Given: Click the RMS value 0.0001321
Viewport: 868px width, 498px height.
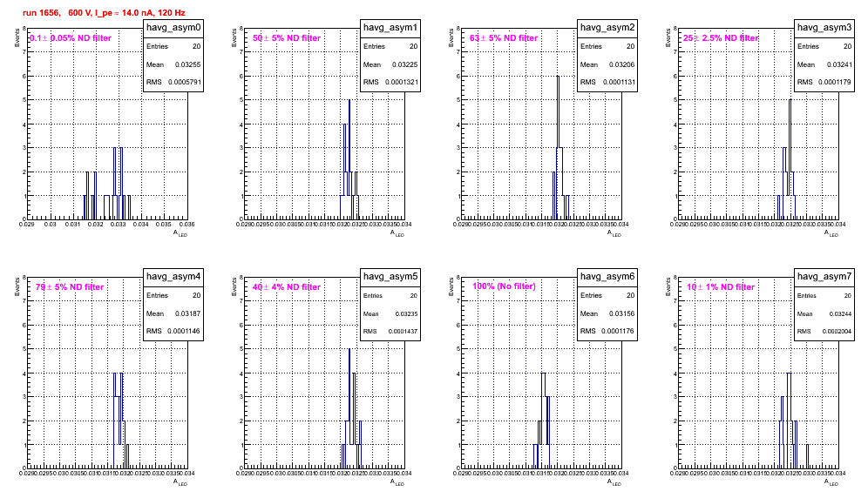Looking at the screenshot, I should pos(402,83).
